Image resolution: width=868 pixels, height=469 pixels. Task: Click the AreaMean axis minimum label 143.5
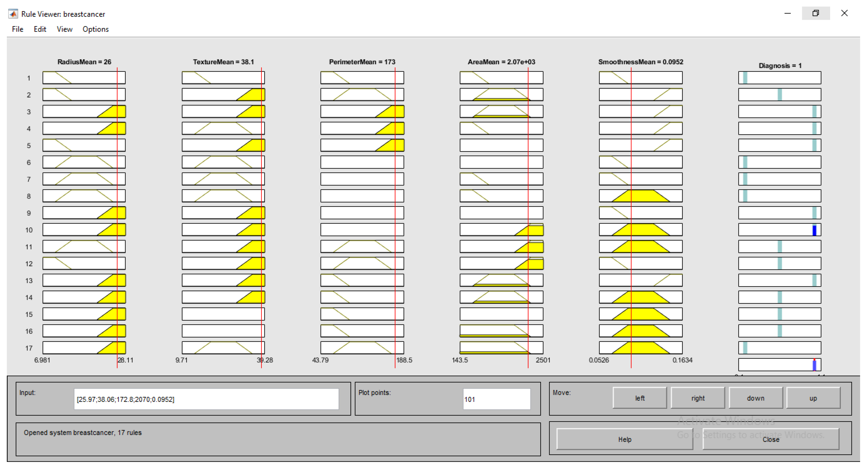click(x=460, y=360)
